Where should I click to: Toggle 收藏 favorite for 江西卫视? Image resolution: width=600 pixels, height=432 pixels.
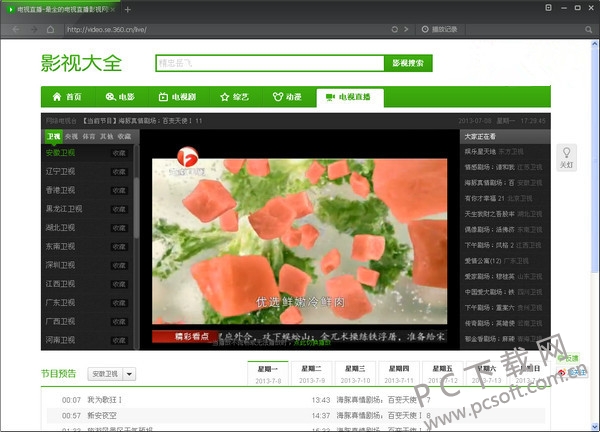coord(119,284)
